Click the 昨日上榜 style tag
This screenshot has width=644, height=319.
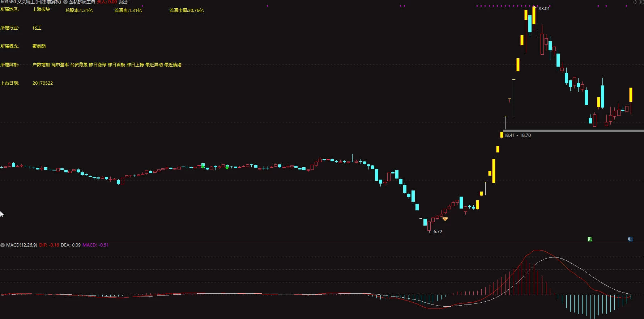click(135, 65)
